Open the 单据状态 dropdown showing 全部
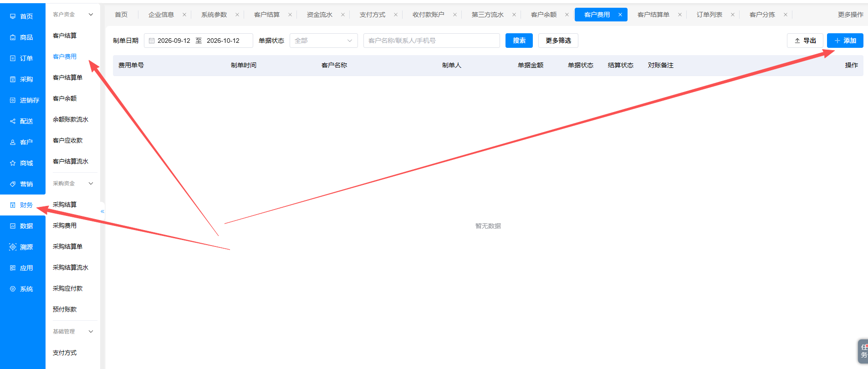868x369 pixels. click(x=324, y=41)
